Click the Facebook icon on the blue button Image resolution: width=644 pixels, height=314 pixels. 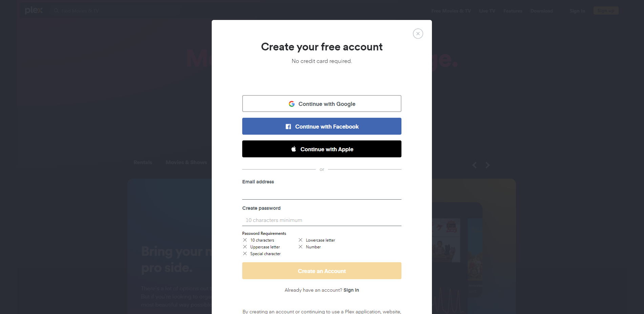288,126
